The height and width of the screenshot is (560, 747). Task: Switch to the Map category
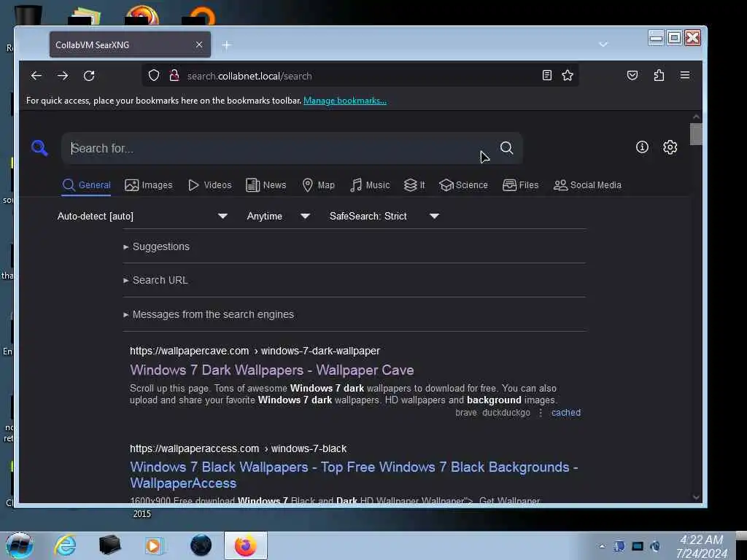coord(319,185)
